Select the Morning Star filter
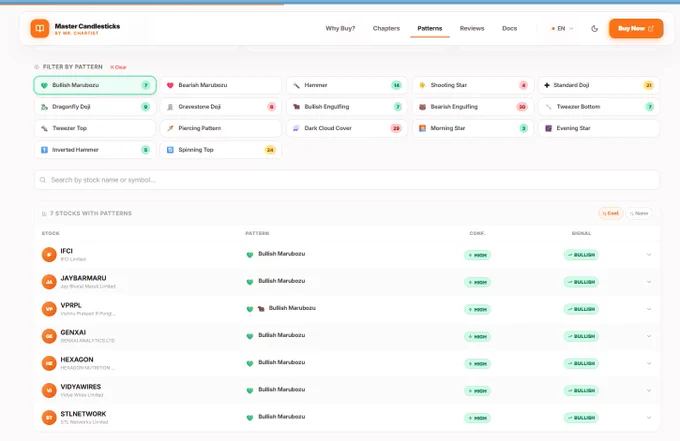Screen dimensions: 680x441 (x=473, y=128)
